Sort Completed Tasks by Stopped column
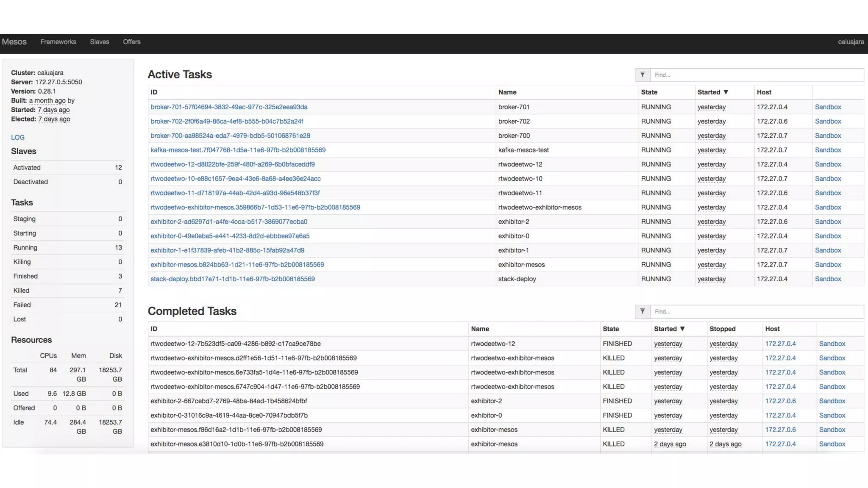868x488 pixels. tap(722, 329)
